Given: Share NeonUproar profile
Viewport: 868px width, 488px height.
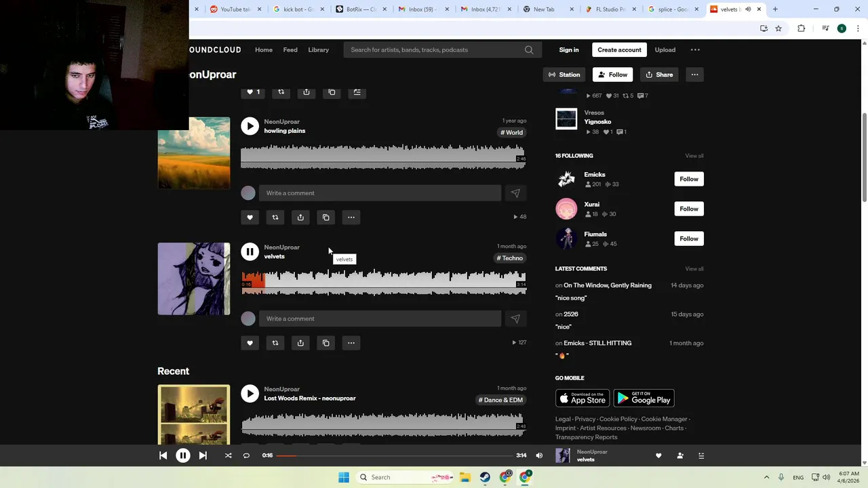Looking at the screenshot, I should coord(659,75).
